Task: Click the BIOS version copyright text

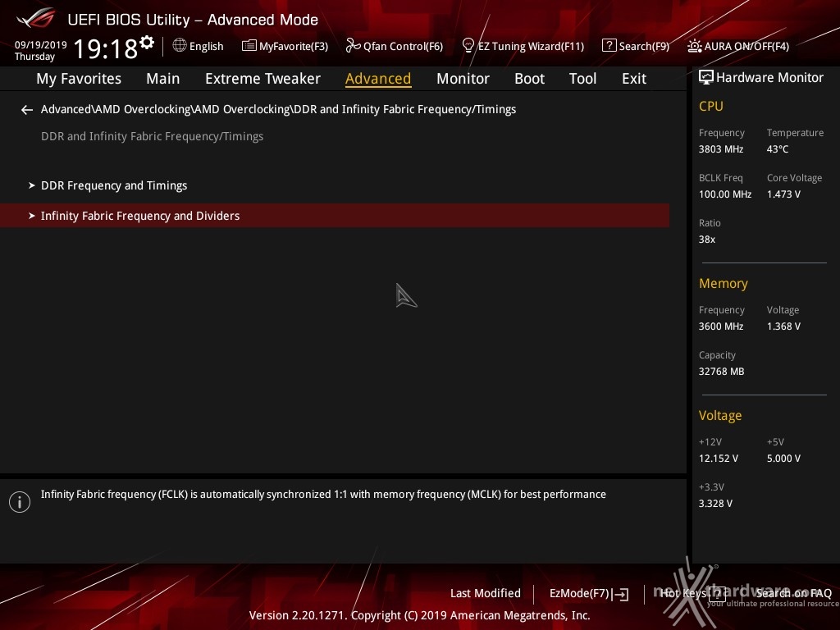Action: 419,615
